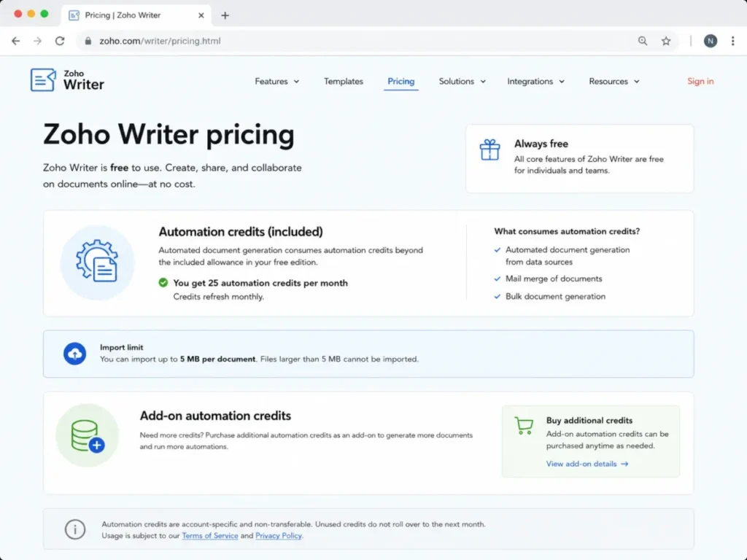Expand the Resources dropdown menu
The height and width of the screenshot is (560, 747).
click(614, 82)
